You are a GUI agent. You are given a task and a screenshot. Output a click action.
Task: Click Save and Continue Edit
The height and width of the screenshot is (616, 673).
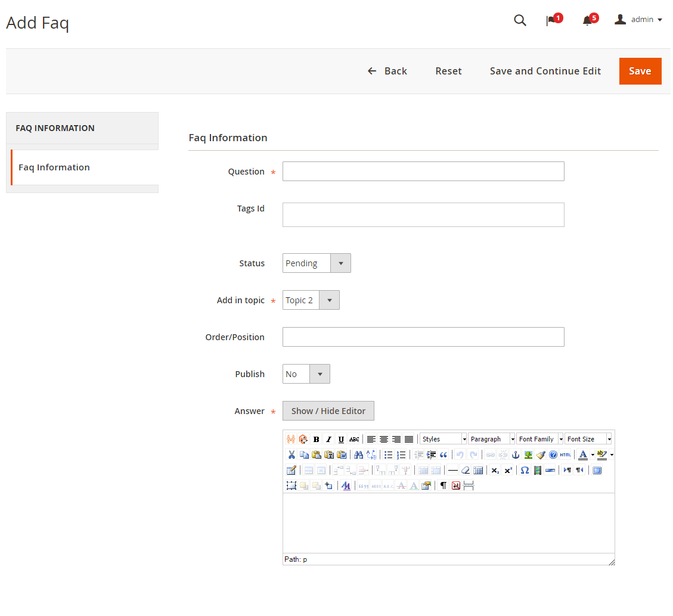(x=545, y=71)
